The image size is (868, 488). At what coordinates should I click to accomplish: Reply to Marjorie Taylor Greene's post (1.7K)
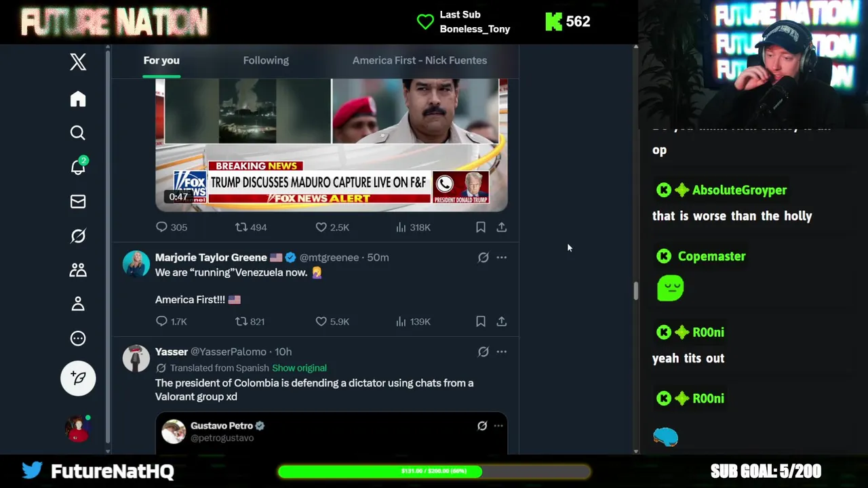pyautogui.click(x=172, y=321)
